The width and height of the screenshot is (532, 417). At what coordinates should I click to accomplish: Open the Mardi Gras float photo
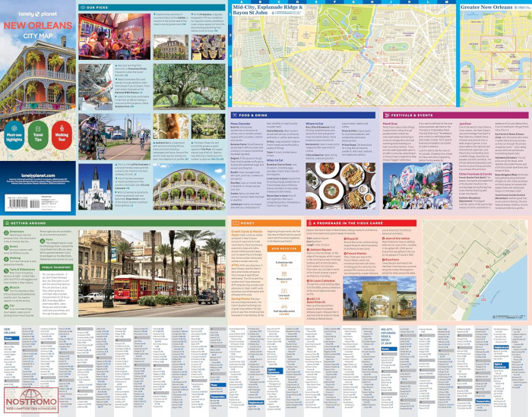(417, 186)
